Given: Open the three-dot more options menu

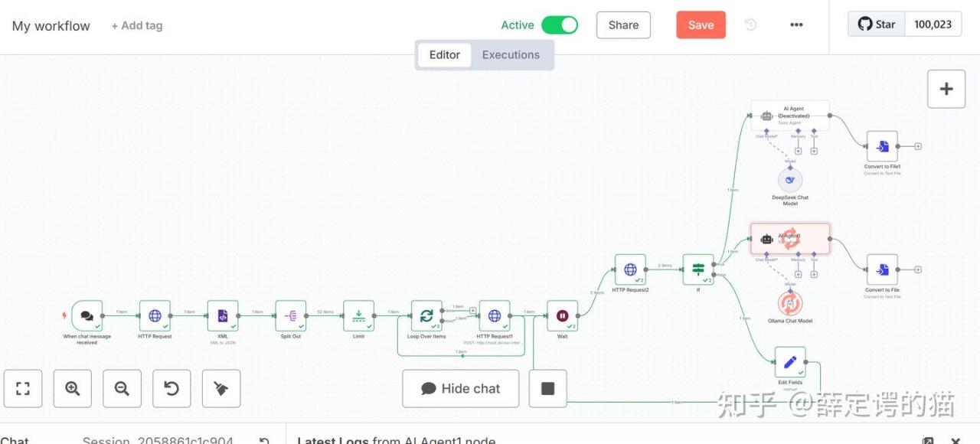Looking at the screenshot, I should click(x=796, y=25).
